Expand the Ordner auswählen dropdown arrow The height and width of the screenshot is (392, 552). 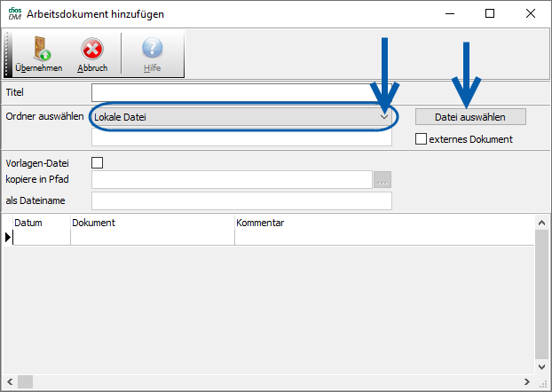(x=384, y=116)
